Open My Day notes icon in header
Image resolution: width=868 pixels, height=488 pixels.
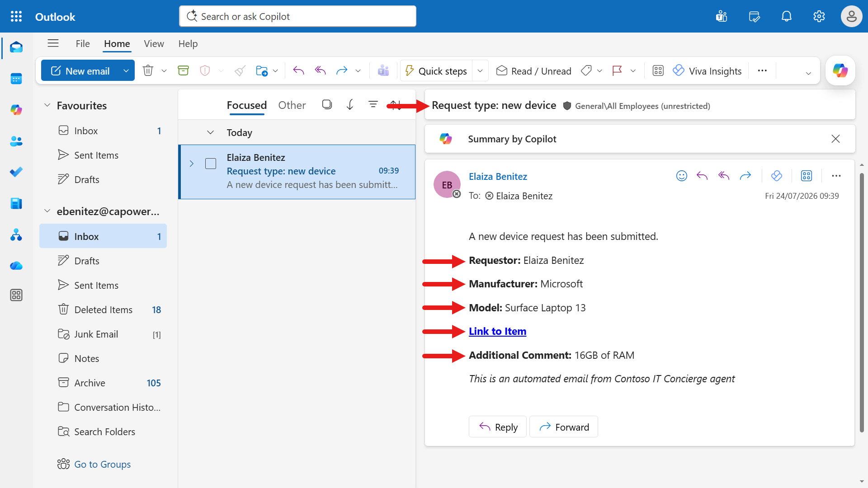point(754,17)
